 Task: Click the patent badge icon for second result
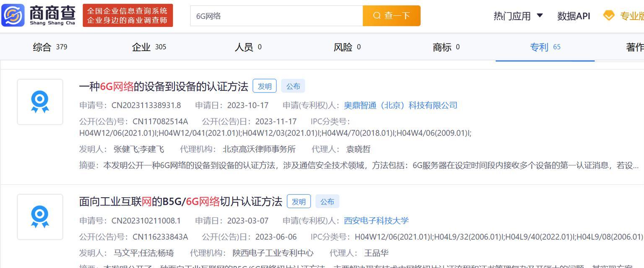[40, 217]
